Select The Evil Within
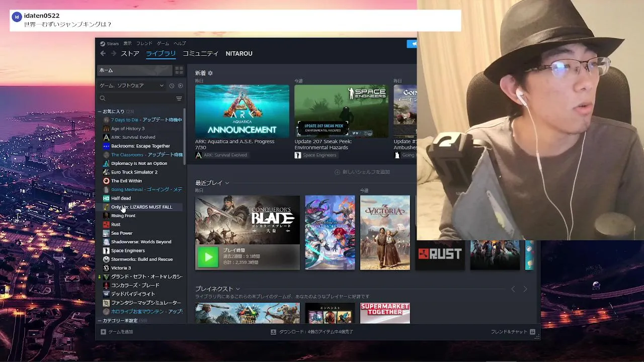Viewport: 644px width, 362px height. [142, 180]
